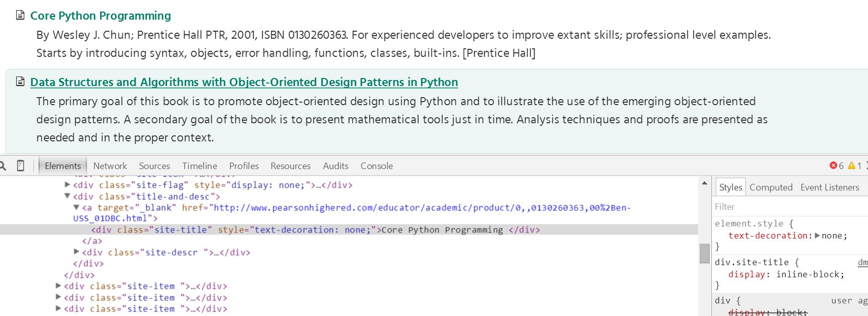Click the styles Filter input field
The width and height of the screenshot is (868, 316).
click(x=790, y=206)
